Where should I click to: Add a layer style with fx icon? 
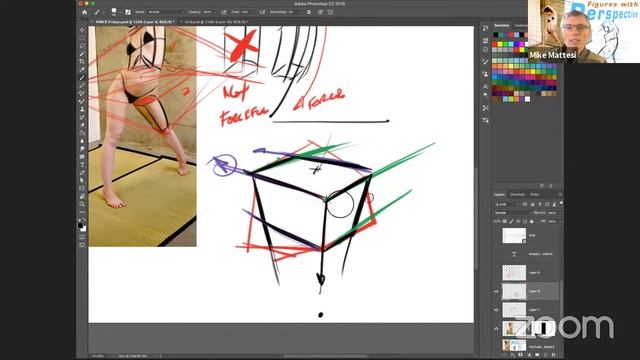512,355
